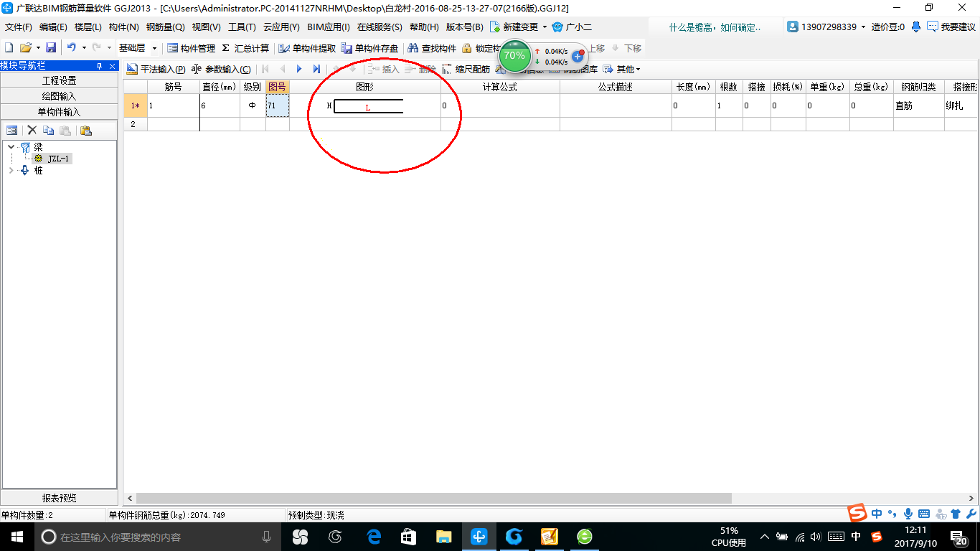Screen dimensions: 980x551
Task: Collapse the 梁 tree node
Action: click(11, 146)
